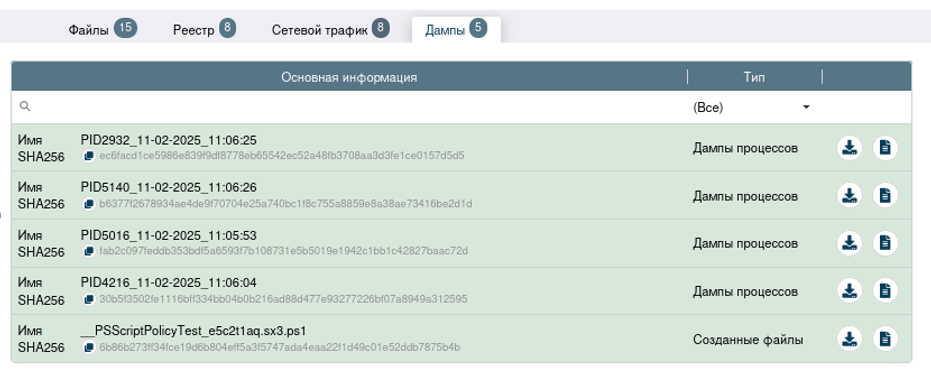Screen dimensions: 931x375
Task: Download the PID5016 process dump
Action: 850,243
